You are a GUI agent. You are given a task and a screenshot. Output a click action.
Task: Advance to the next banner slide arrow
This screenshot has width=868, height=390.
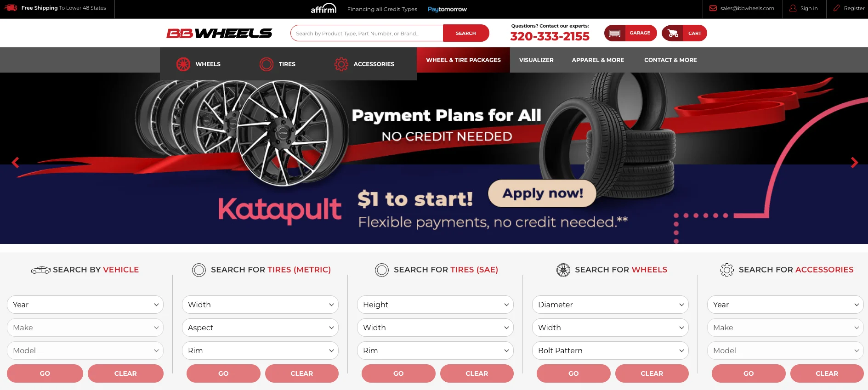click(854, 163)
